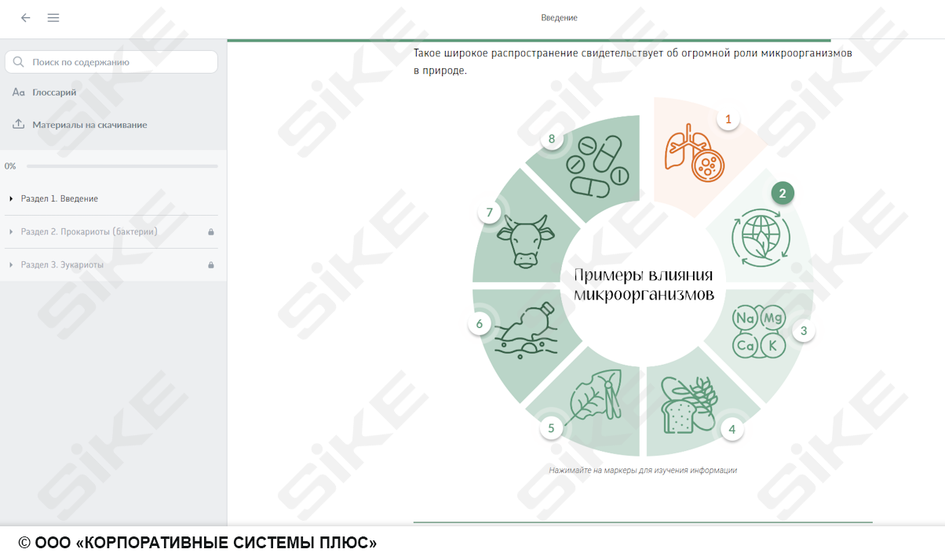Click the lock on Раздел 2. Прокариоты
This screenshot has width=945, height=560.
point(210,231)
